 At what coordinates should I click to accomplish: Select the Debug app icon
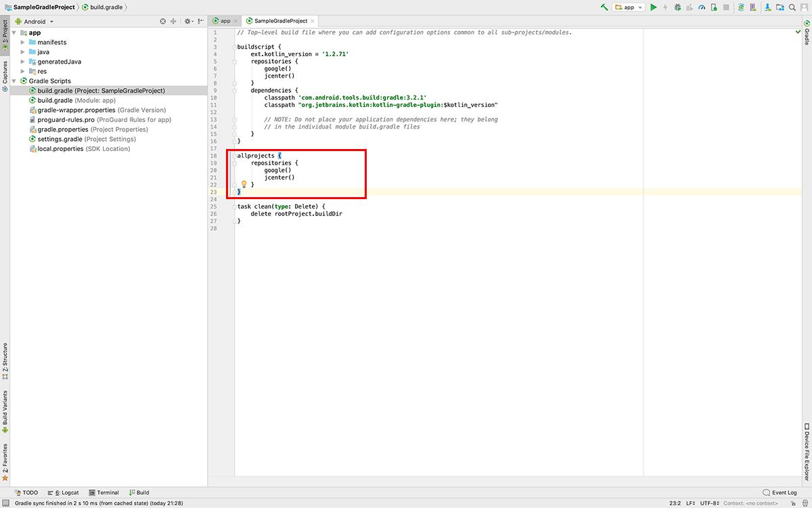677,7
